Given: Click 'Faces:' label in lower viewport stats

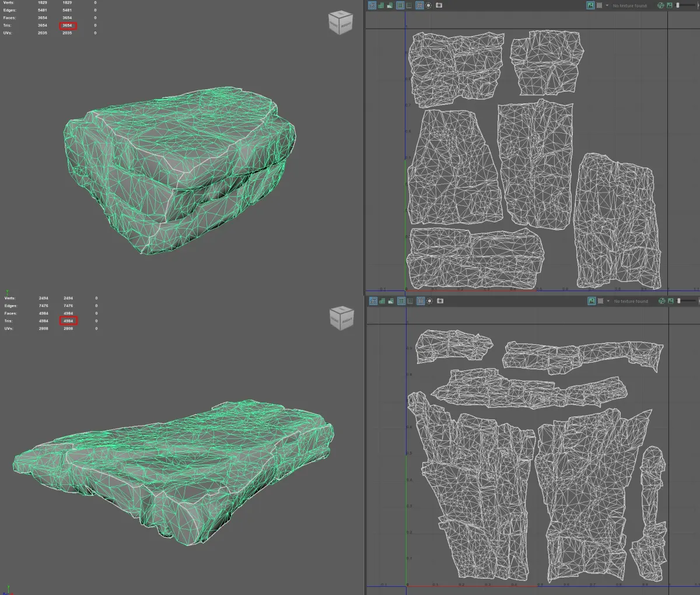Looking at the screenshot, I should coord(10,313).
